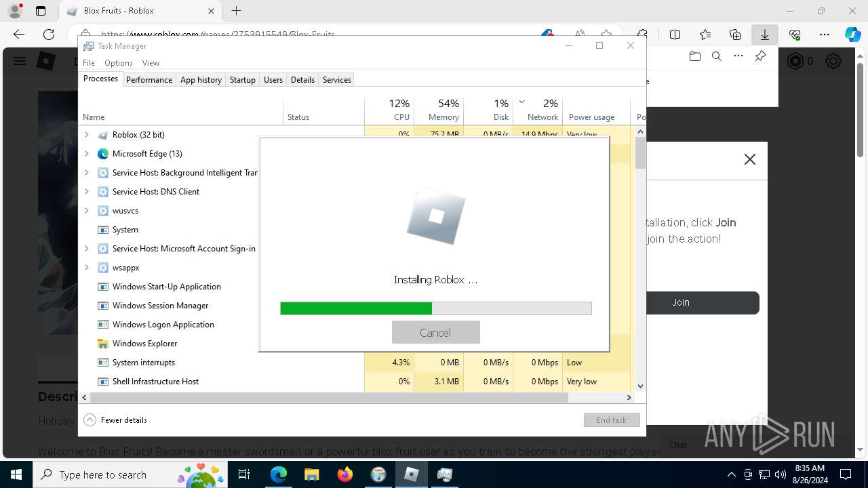Cancel the Roblox installation
Viewport: 868px width, 488px height.
[x=435, y=332]
